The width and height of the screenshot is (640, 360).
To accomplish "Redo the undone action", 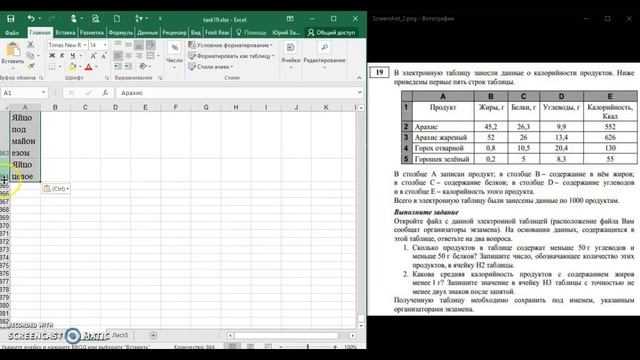I will [52, 19].
